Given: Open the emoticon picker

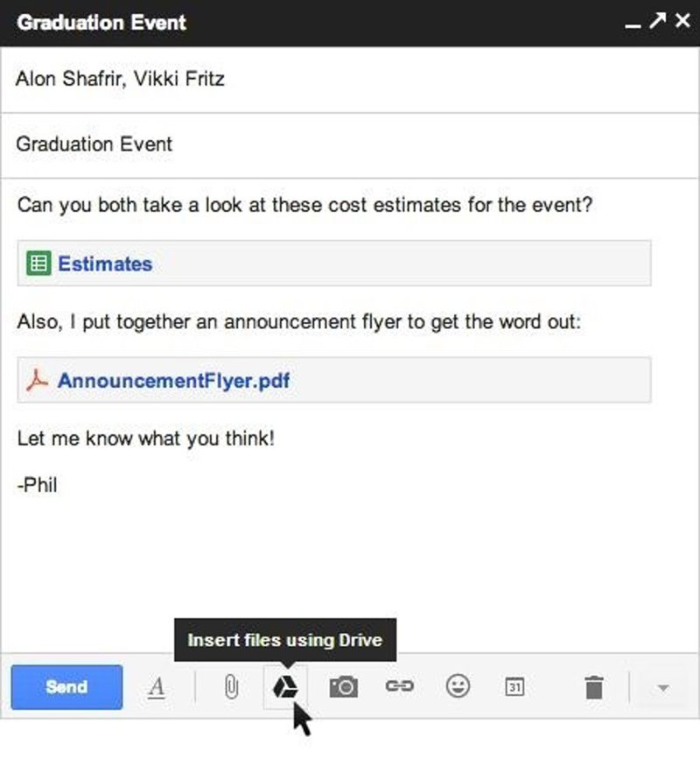Looking at the screenshot, I should coord(458,687).
